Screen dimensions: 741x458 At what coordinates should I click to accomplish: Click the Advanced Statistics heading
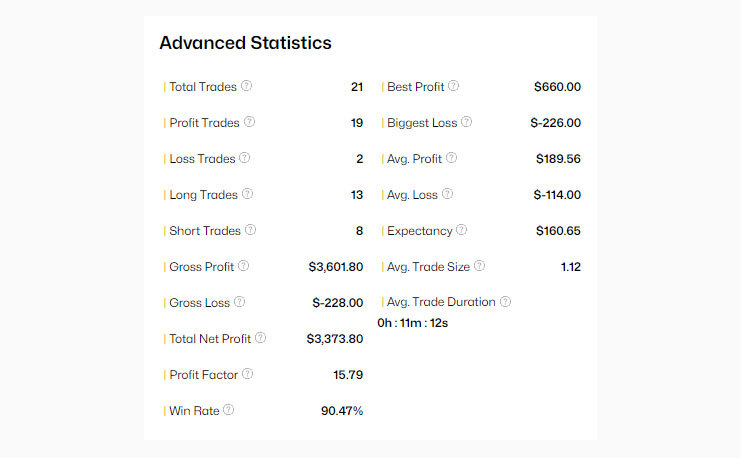click(245, 43)
